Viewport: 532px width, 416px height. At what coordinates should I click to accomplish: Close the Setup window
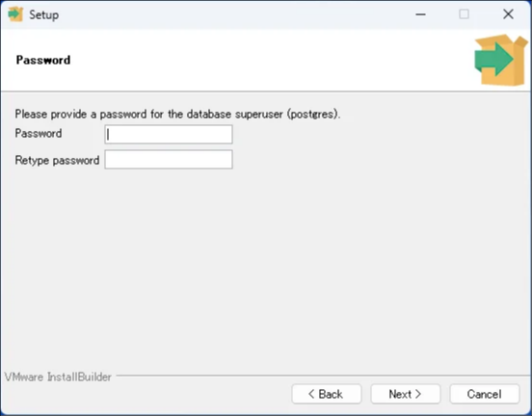point(508,14)
